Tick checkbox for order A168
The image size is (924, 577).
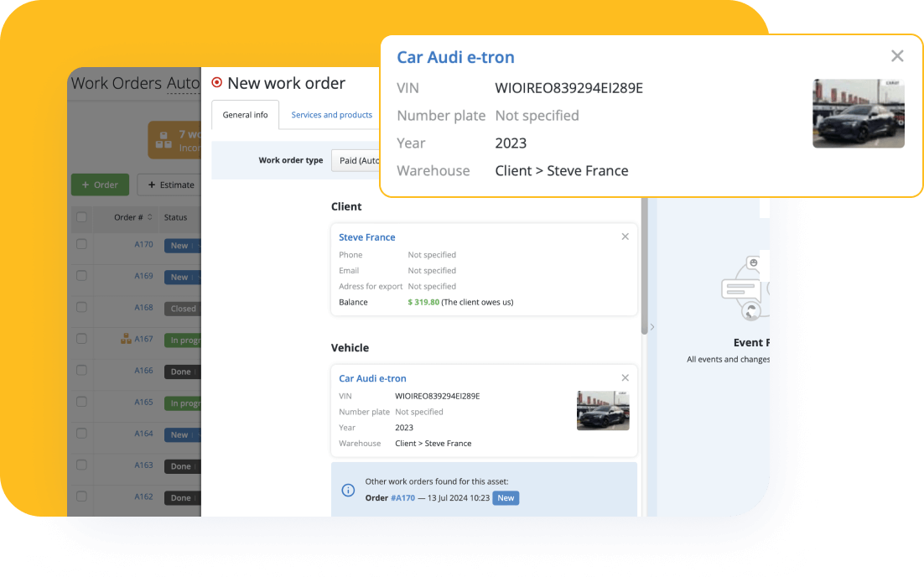click(81, 307)
